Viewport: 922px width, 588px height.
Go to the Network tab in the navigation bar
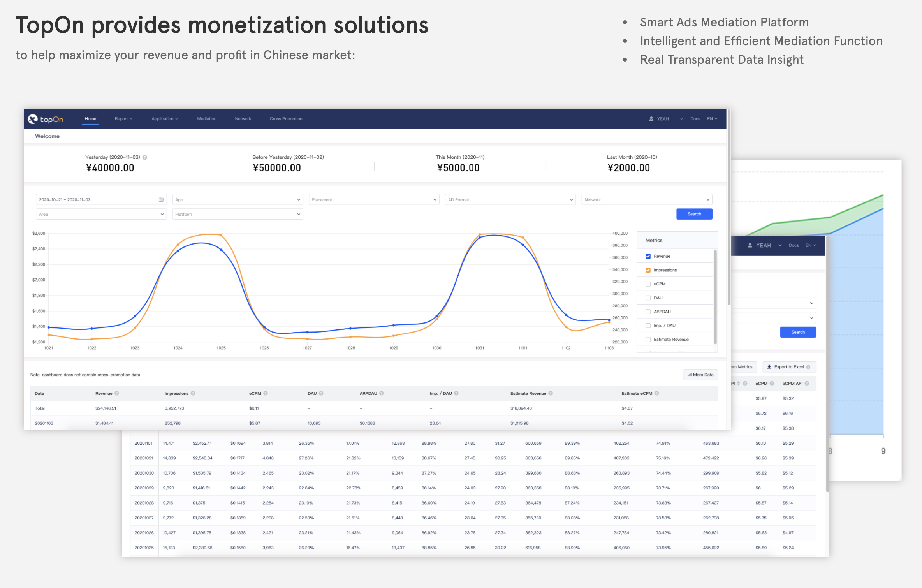click(243, 119)
